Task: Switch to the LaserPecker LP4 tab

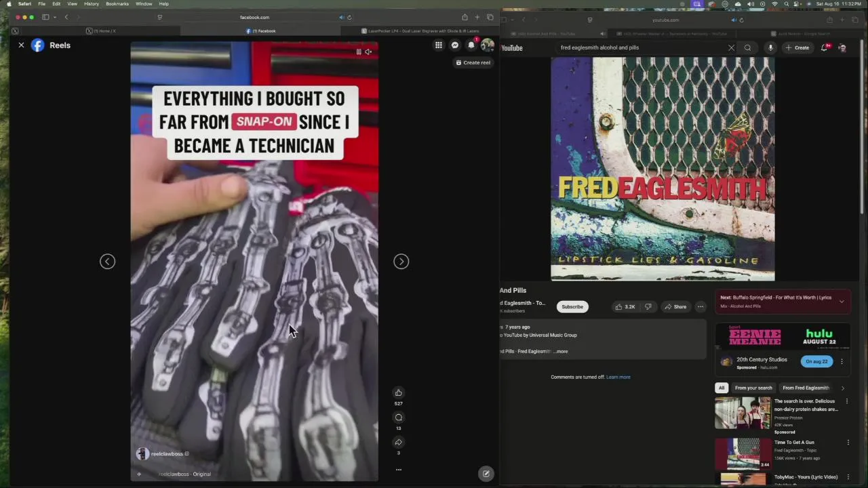Action: click(x=420, y=30)
